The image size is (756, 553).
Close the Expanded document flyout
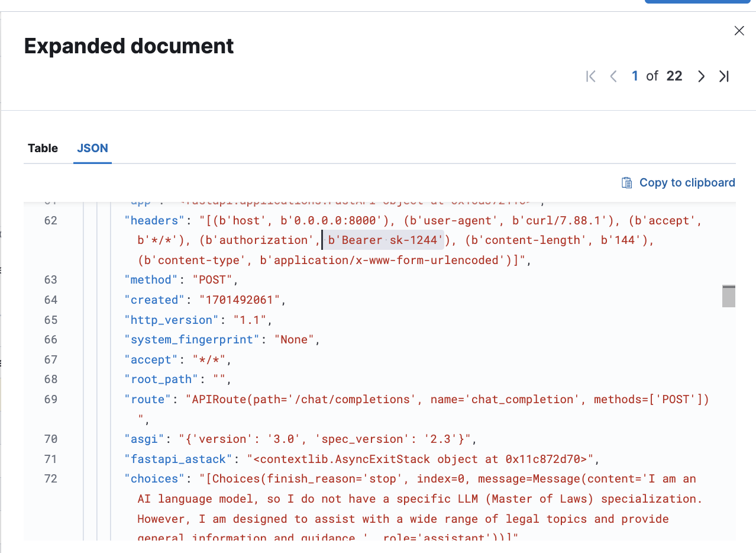pos(739,31)
